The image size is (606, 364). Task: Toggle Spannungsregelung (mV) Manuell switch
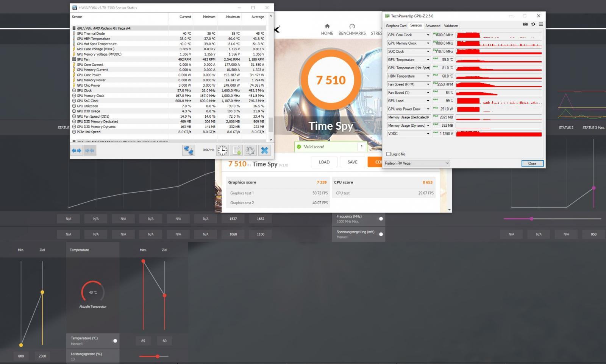381,234
